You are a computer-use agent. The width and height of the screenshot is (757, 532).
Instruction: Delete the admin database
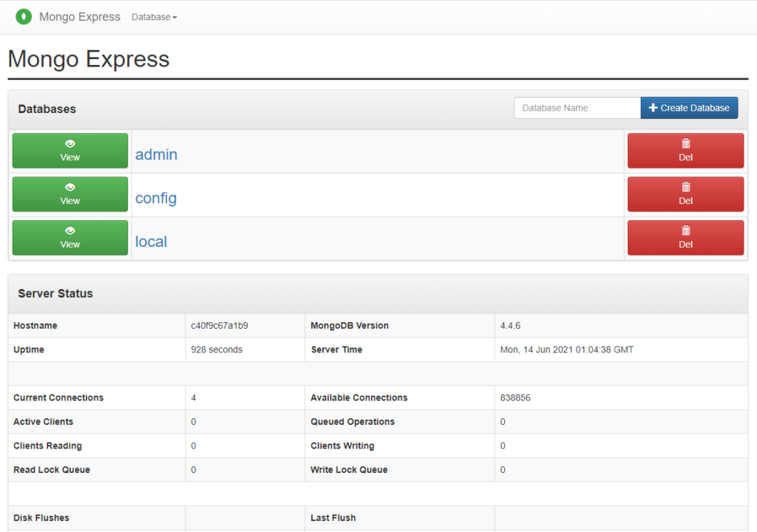click(x=685, y=151)
